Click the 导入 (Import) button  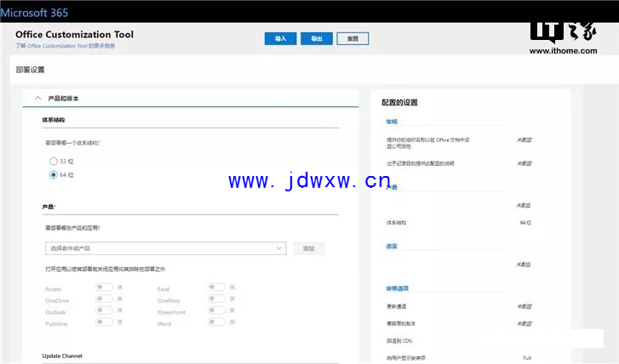280,38
